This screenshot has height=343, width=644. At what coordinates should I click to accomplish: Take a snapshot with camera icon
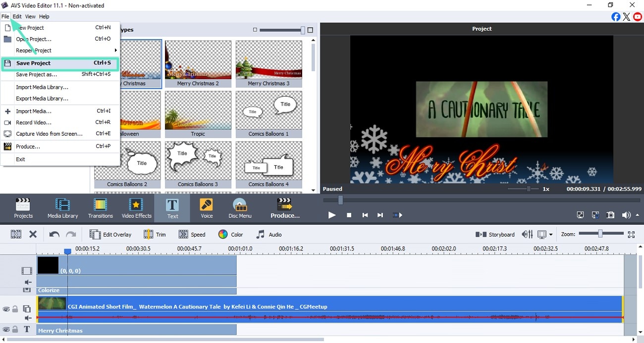(611, 215)
